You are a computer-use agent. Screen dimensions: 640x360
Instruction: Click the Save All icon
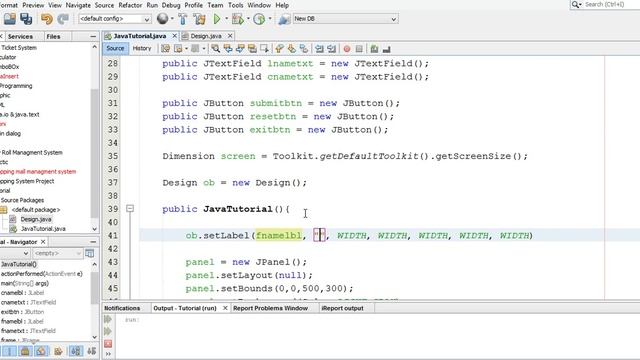pyautogui.click(x=26, y=19)
